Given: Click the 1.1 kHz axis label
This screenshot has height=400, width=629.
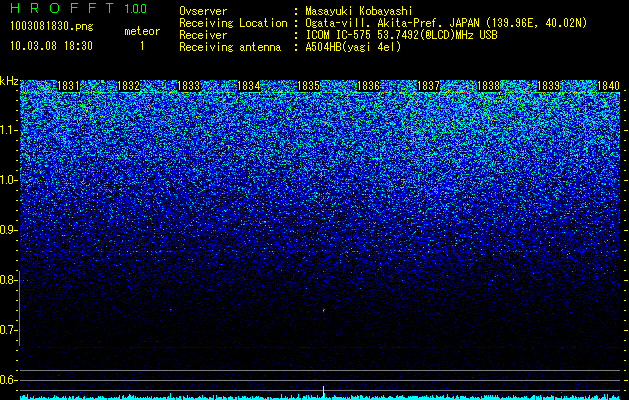Looking at the screenshot, I should 7,130.
